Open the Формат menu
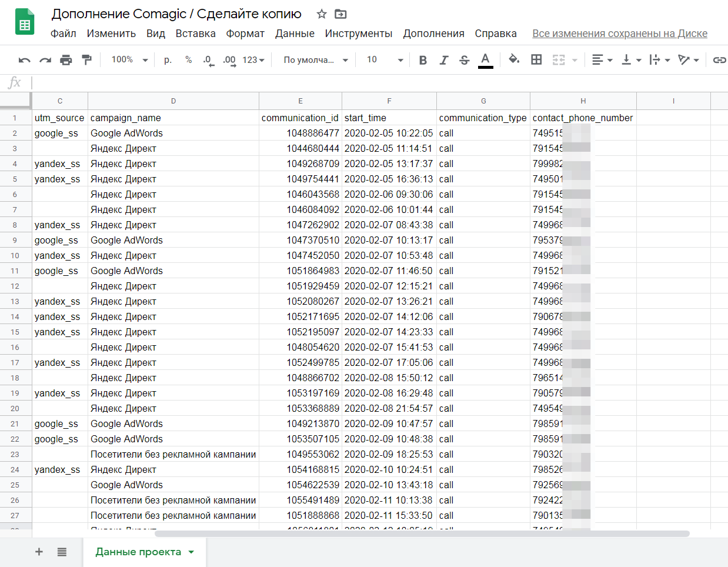728x567 pixels. pyautogui.click(x=245, y=34)
